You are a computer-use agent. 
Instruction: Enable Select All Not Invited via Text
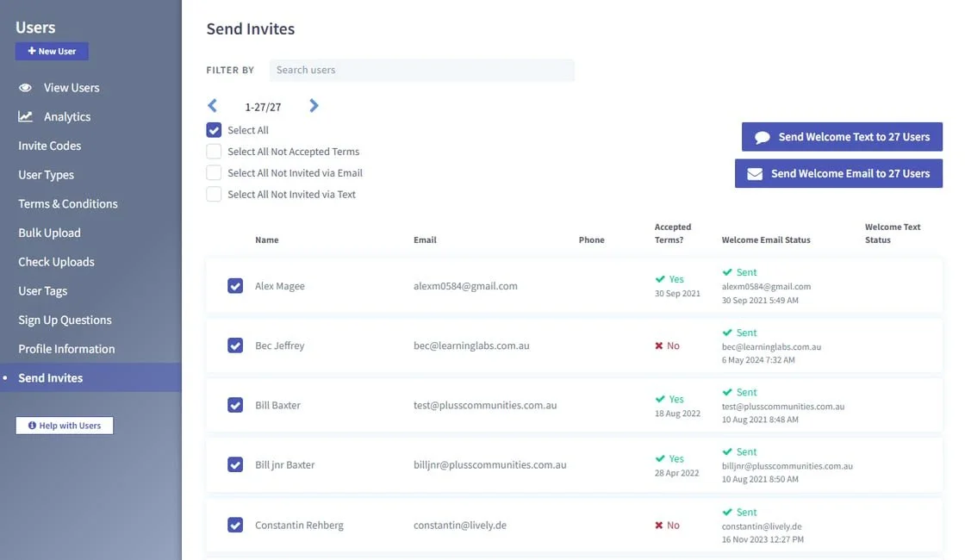[213, 194]
